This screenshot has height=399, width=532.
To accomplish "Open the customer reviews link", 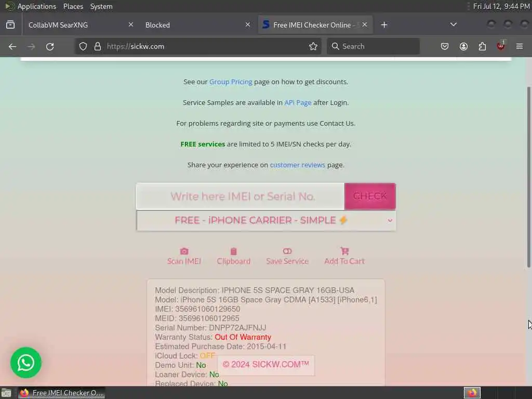I will [x=298, y=165].
